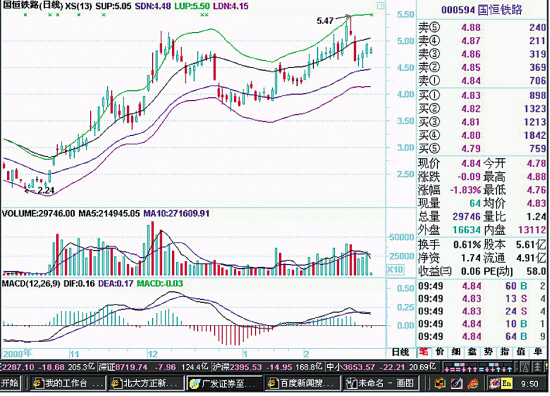Click 买② bid row at 4.82
Viewport: 550px width, 396px height.
482,109
